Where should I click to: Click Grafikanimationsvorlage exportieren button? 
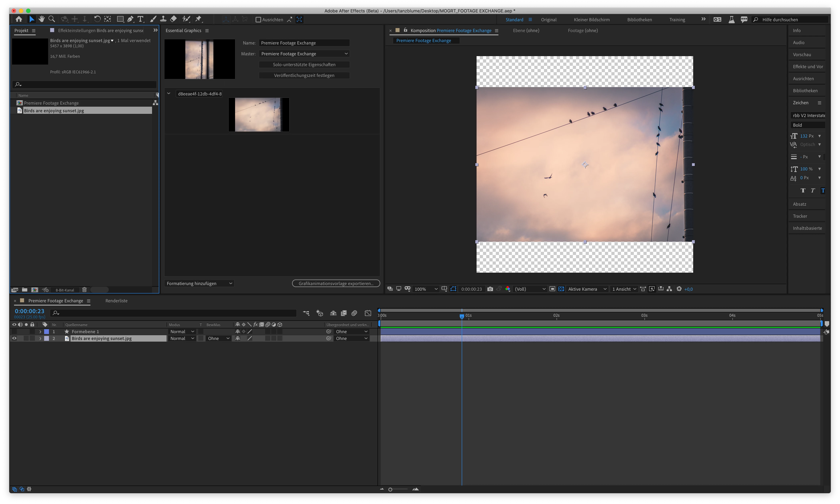336,283
